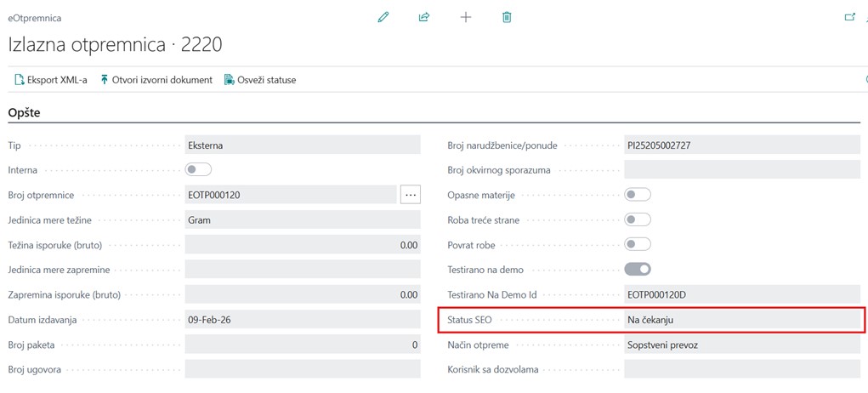The width and height of the screenshot is (868, 393).
Task: Click Eksport XML-a action
Action: pos(52,80)
